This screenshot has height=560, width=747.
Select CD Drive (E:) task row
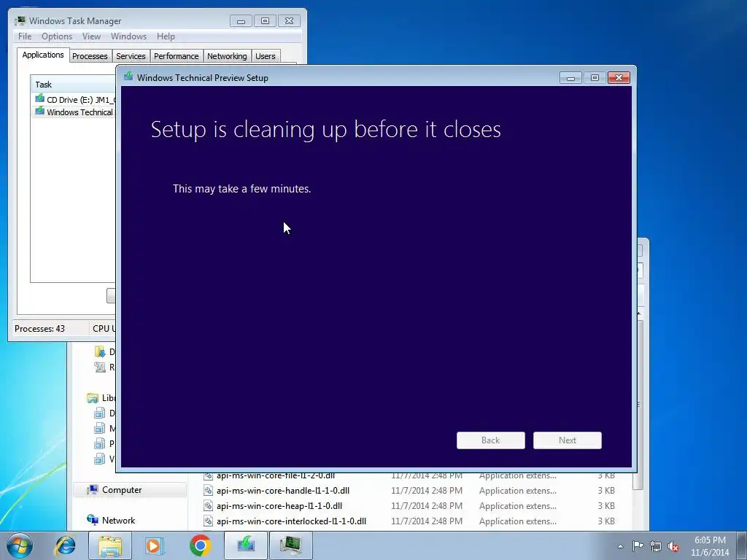74,99
